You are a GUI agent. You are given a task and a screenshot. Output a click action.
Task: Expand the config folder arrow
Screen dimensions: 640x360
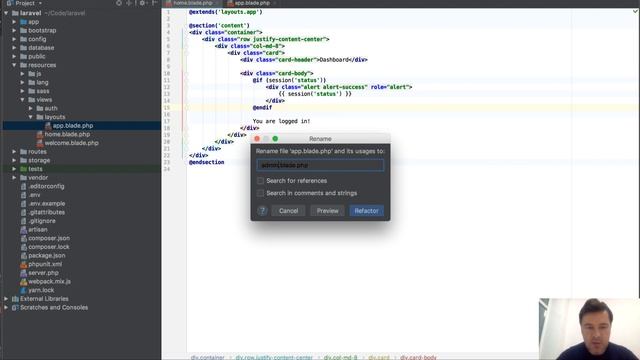tap(15, 39)
